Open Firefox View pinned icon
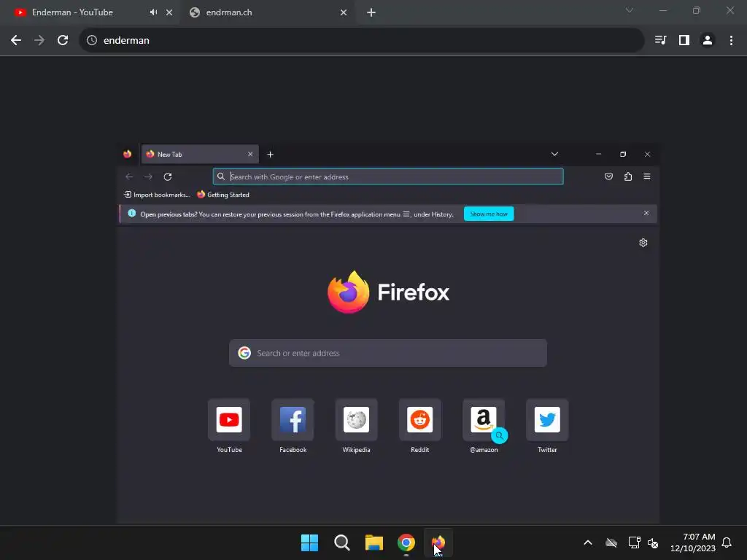The image size is (747, 560). coord(127,154)
